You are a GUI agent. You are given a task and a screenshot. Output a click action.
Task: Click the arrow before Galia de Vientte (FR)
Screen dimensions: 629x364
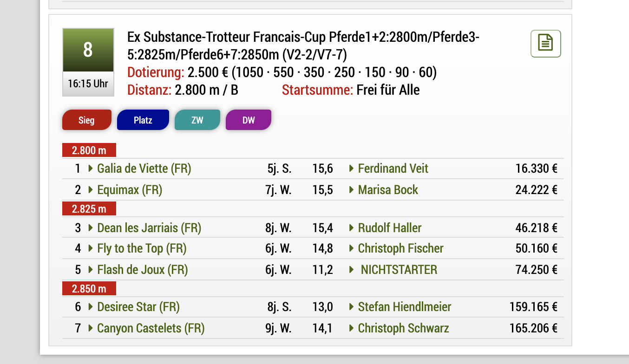(x=91, y=169)
